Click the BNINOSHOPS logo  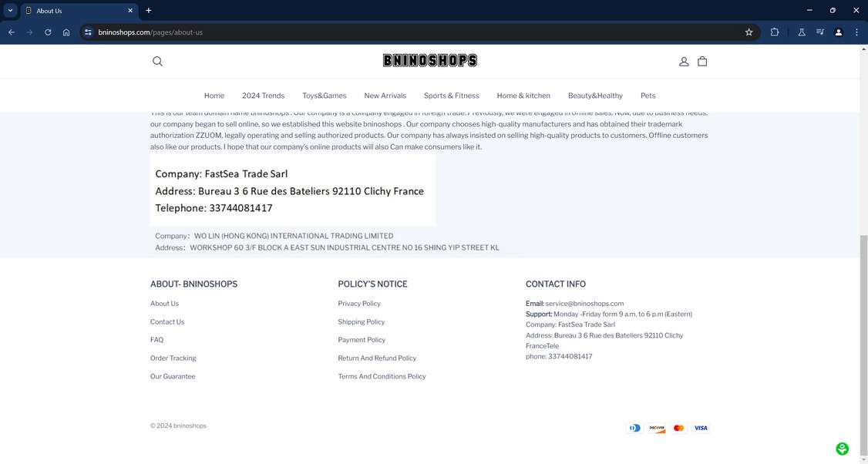[429, 60]
